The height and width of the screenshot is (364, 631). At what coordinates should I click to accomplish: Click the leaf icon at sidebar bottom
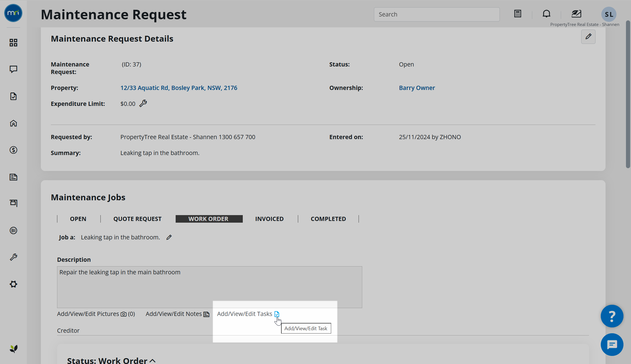coord(13,349)
